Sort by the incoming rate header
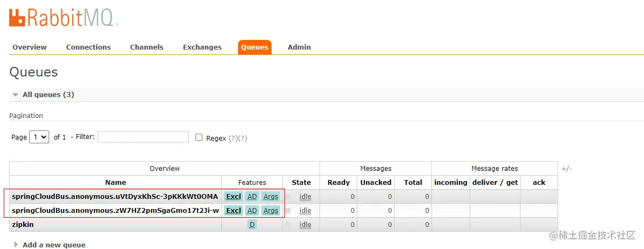 pos(451,183)
